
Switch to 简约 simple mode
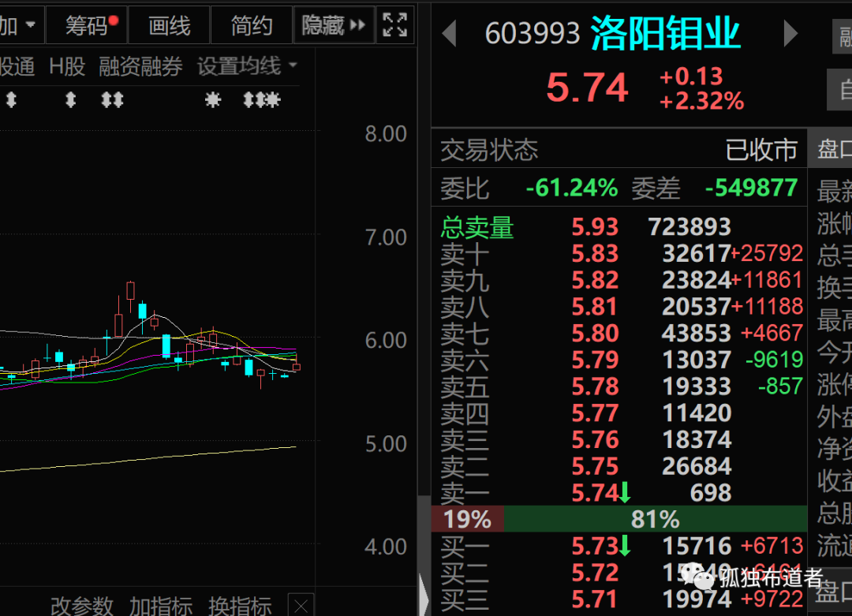coord(252,25)
